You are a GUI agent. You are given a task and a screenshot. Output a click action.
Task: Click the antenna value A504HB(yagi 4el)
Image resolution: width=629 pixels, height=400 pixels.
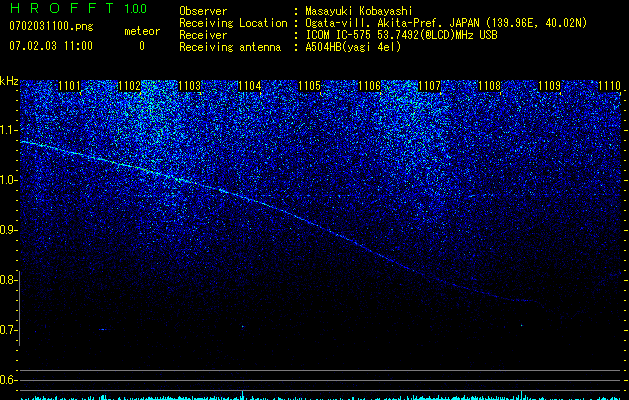coord(353,47)
